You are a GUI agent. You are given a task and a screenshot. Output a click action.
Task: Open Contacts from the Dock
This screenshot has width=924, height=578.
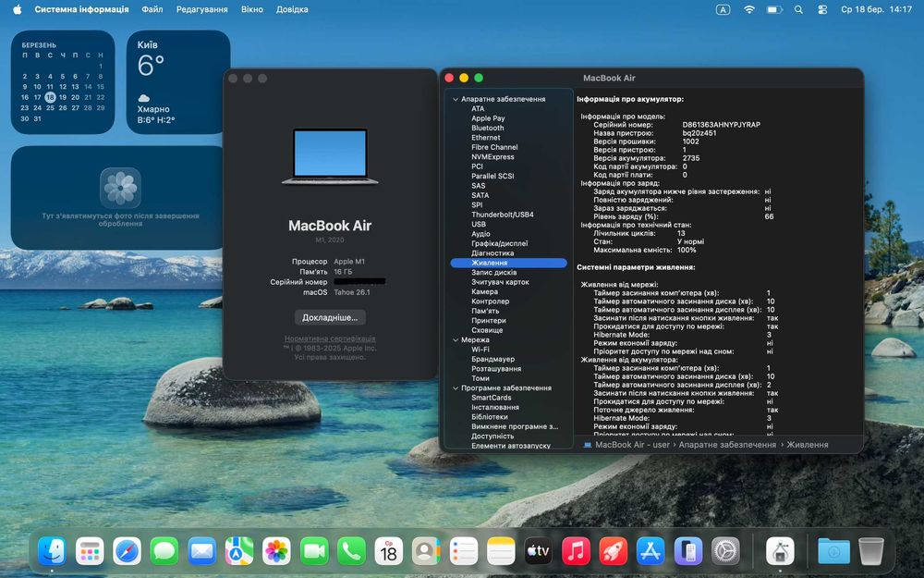pos(426,551)
